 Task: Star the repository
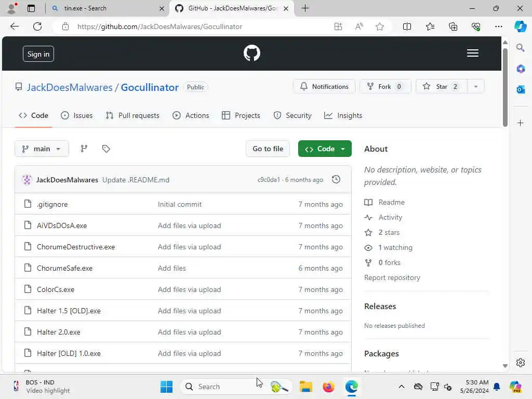point(442,87)
